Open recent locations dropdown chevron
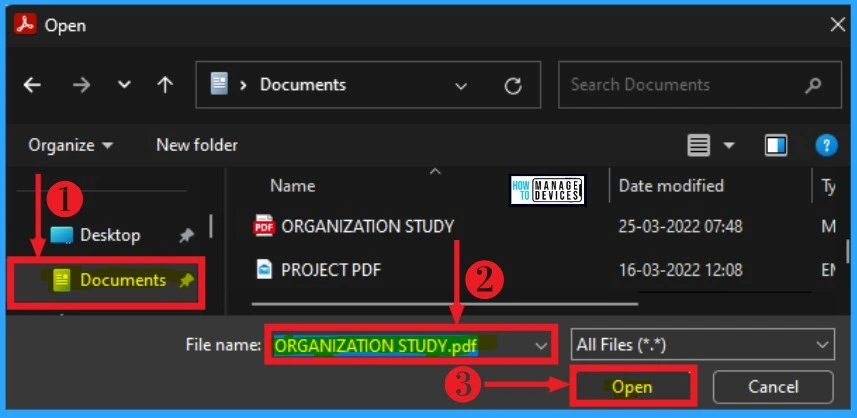857x418 pixels. pyautogui.click(x=124, y=85)
